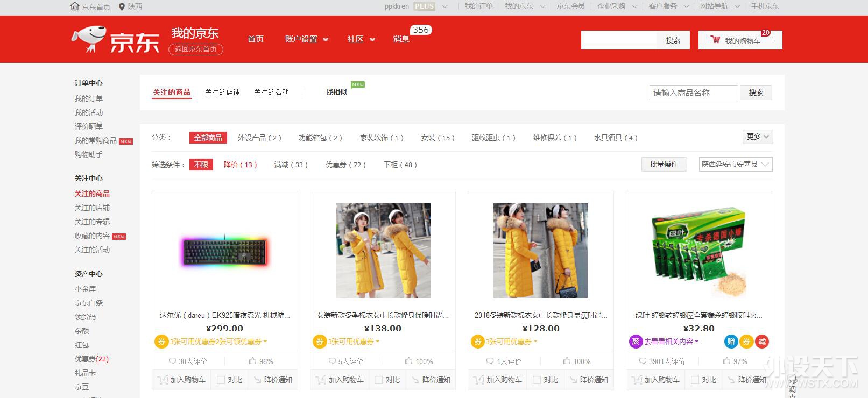Click 搜索 button next to product name field

756,93
